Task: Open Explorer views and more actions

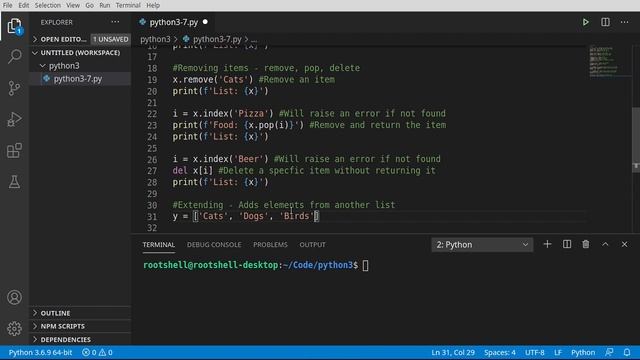Action: click(x=115, y=22)
